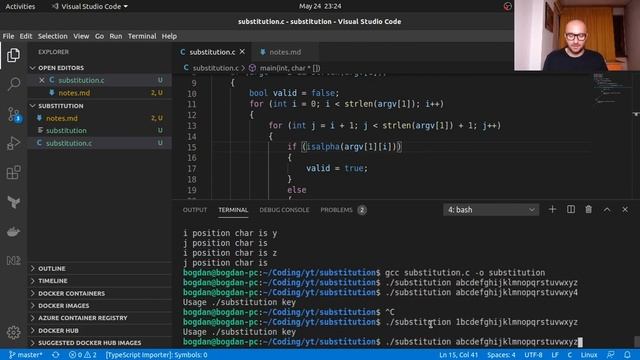Image resolution: width=640 pixels, height=360 pixels.
Task: Open the Run menu
Action: point(116,36)
